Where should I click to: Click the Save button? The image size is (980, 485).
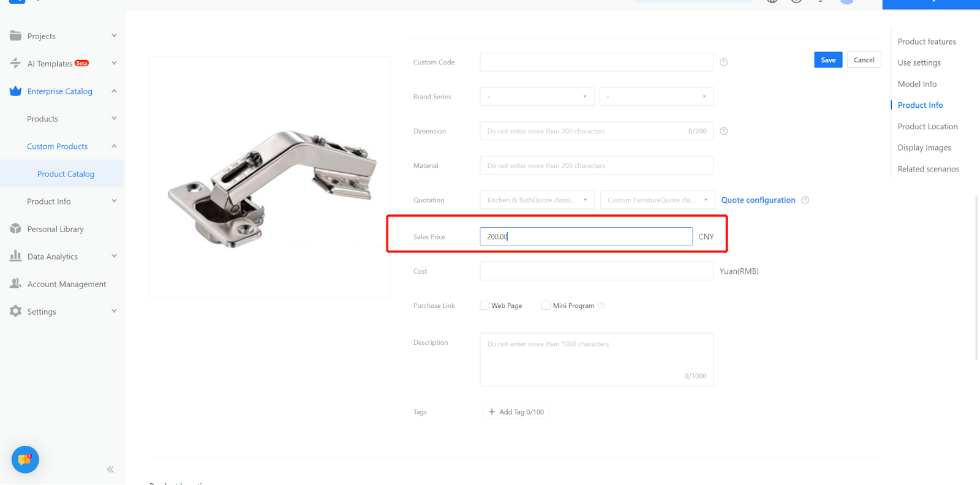(828, 60)
